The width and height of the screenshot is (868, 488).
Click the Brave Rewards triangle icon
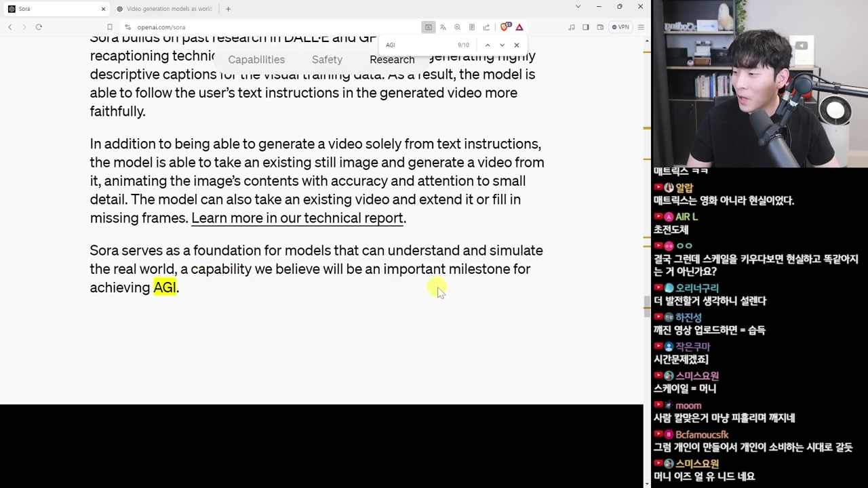(x=519, y=27)
